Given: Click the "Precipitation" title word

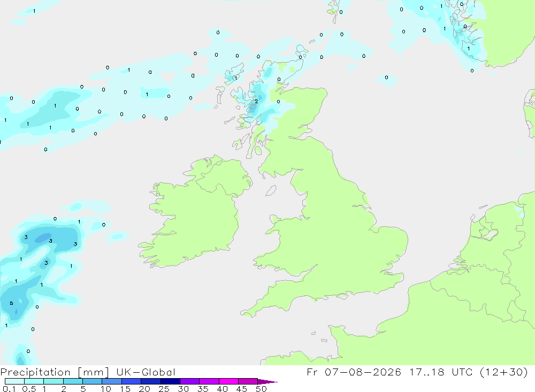Looking at the screenshot, I should coord(35,372).
